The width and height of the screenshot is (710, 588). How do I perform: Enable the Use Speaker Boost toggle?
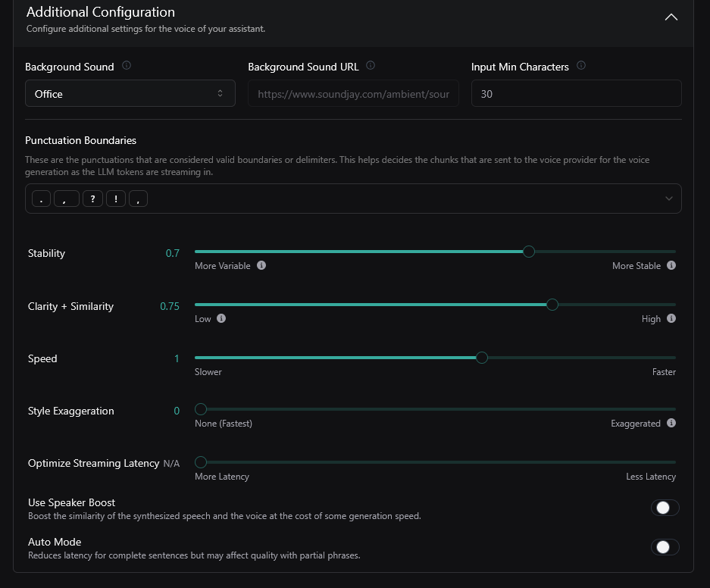[x=665, y=508]
